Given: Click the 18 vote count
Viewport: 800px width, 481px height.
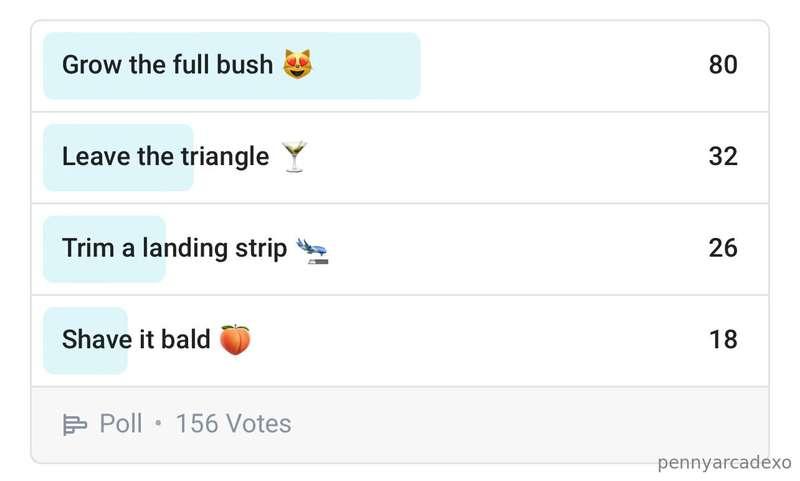Looking at the screenshot, I should click(723, 339).
